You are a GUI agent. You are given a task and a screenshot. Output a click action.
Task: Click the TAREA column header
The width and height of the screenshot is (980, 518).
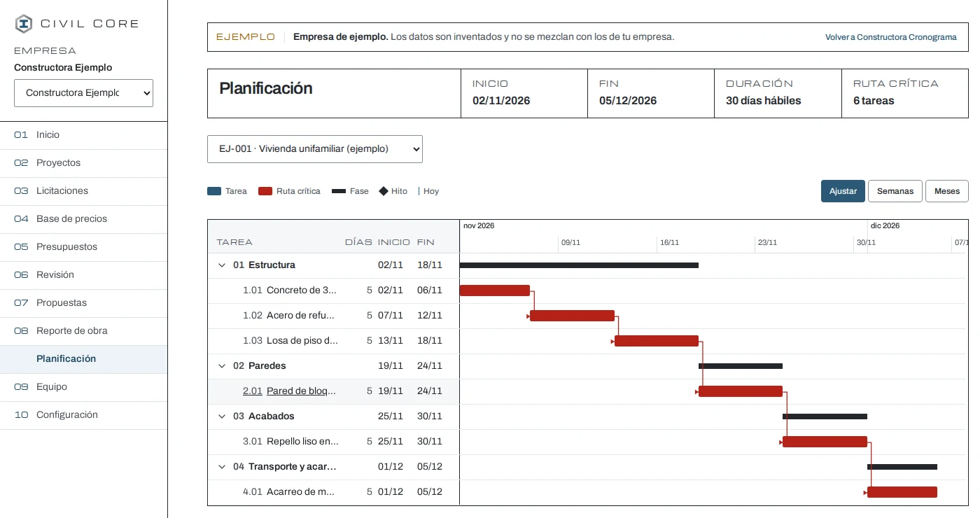[x=234, y=242]
